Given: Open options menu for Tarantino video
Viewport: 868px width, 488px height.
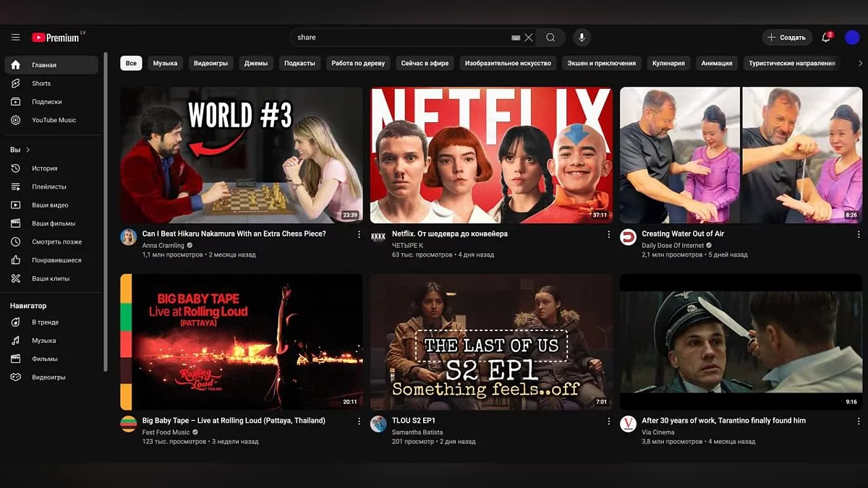Looking at the screenshot, I should click(x=859, y=421).
